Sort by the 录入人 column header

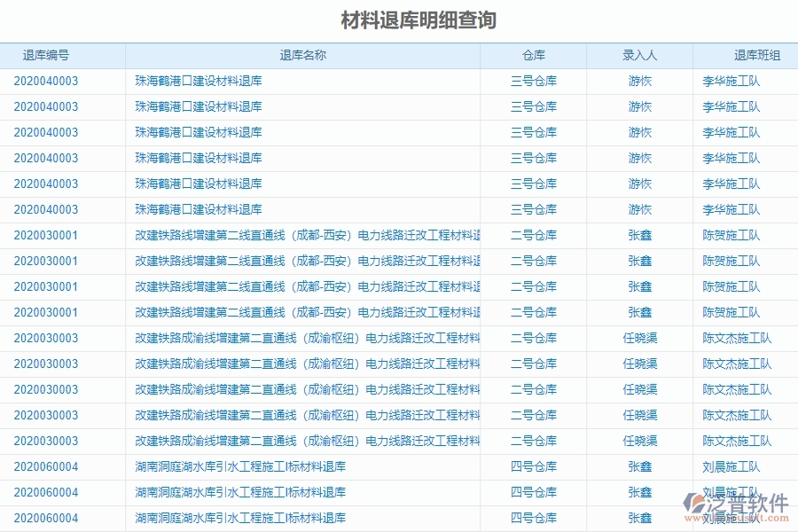click(639, 54)
